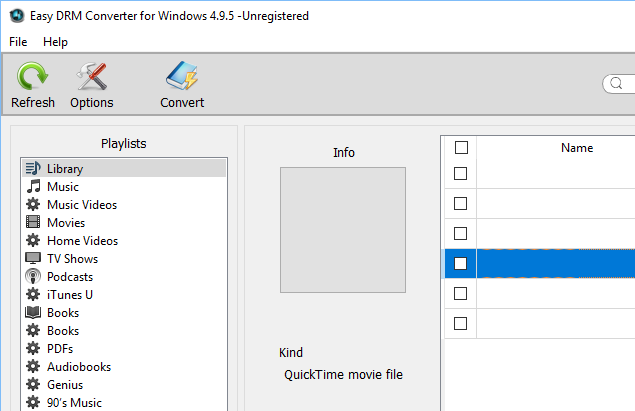
Task: Click the Music Videos gear icon
Action: pyautogui.click(x=33, y=204)
